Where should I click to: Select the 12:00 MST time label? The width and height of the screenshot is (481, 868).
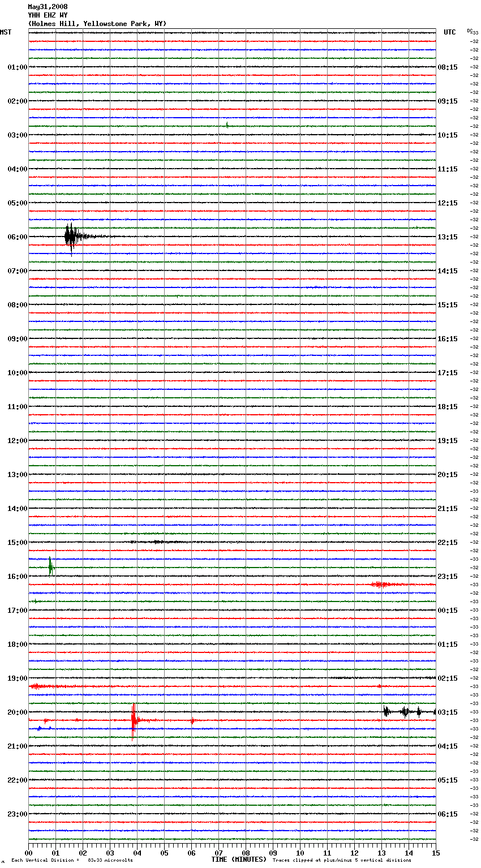click(18, 441)
